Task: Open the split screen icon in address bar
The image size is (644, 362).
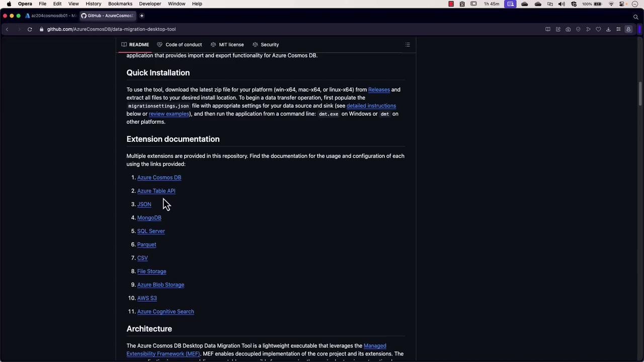Action: (x=548, y=29)
